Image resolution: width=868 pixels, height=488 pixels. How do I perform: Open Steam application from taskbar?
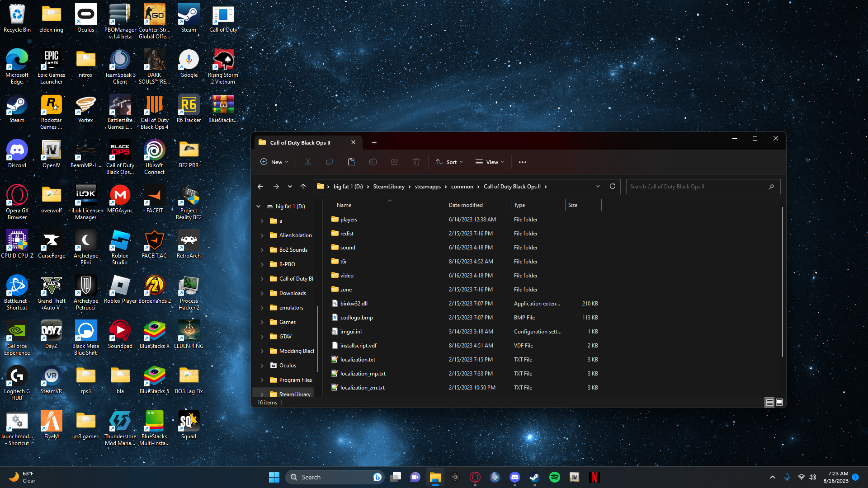[535, 477]
